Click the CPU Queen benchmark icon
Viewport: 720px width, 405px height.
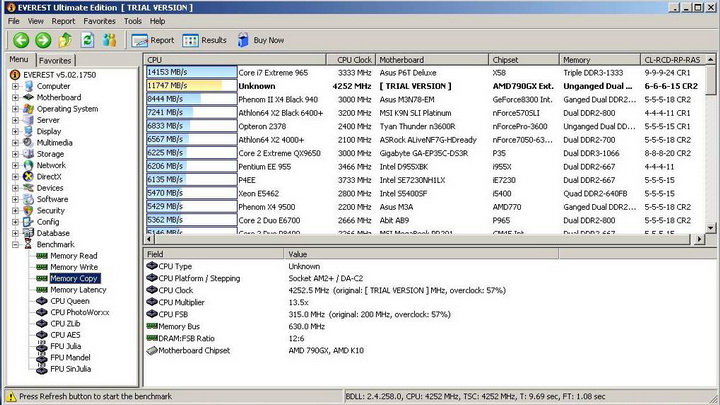[42, 301]
